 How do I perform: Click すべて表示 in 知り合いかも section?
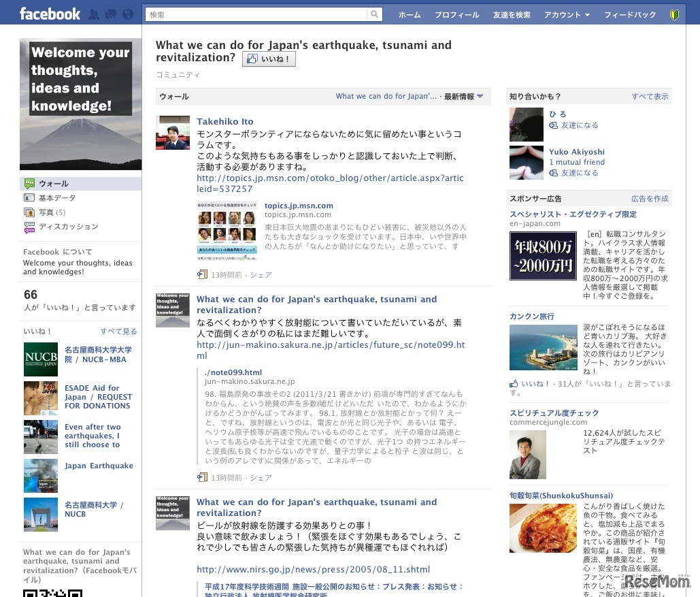tap(650, 97)
